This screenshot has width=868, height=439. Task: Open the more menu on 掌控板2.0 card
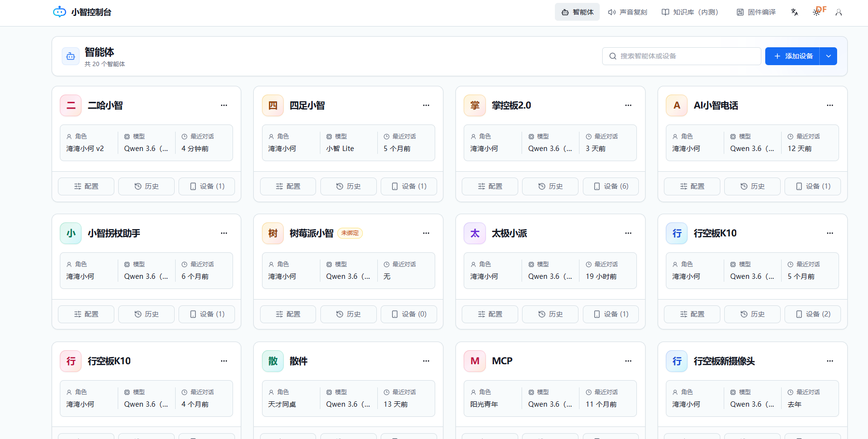(x=628, y=105)
